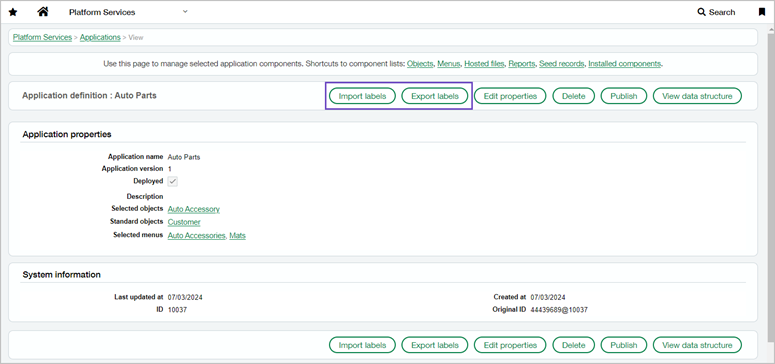Click bottom View data structure button
This screenshot has height=364, width=775.
tap(697, 345)
